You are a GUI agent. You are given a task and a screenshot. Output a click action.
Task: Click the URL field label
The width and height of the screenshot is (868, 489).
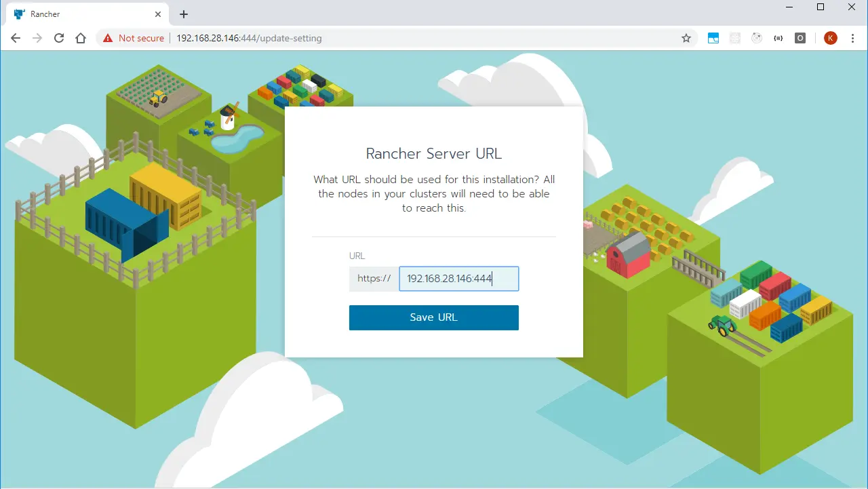point(357,256)
